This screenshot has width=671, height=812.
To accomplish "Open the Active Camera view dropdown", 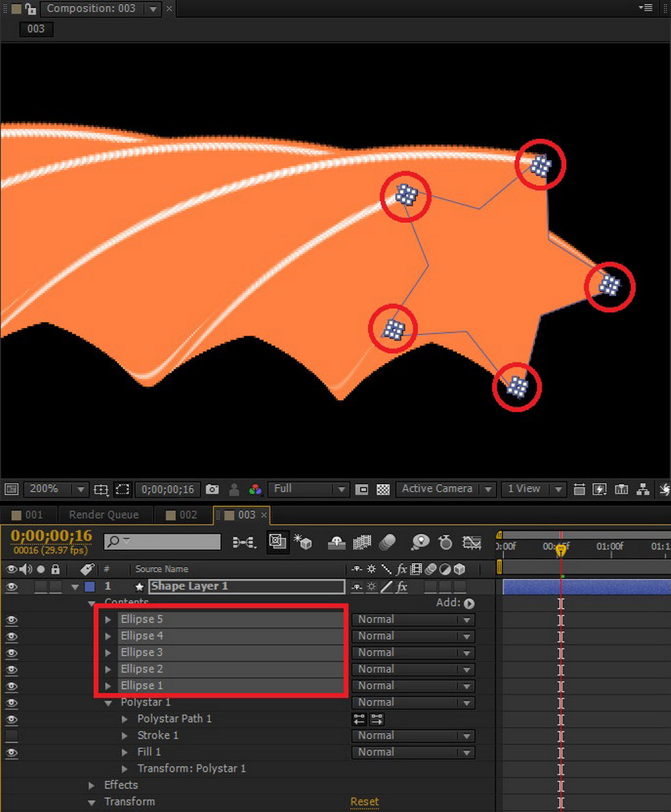I will point(445,489).
